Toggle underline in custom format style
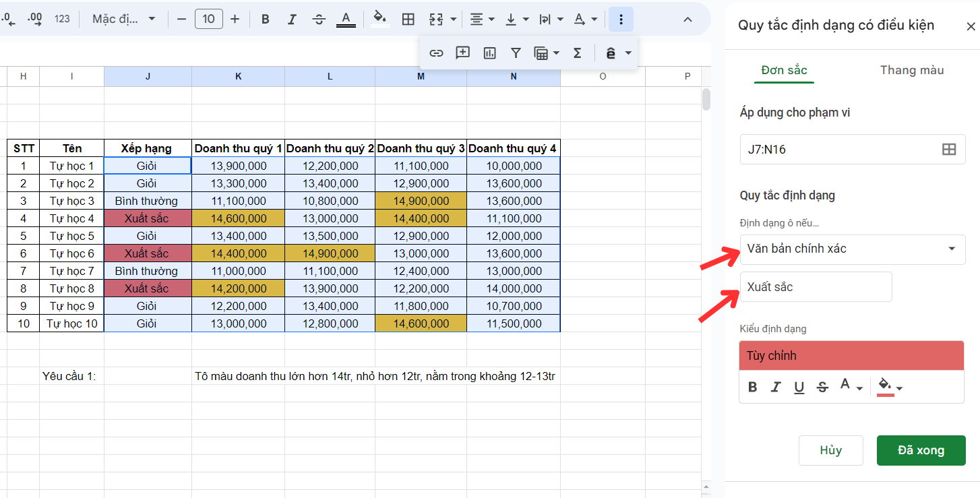 pos(799,387)
